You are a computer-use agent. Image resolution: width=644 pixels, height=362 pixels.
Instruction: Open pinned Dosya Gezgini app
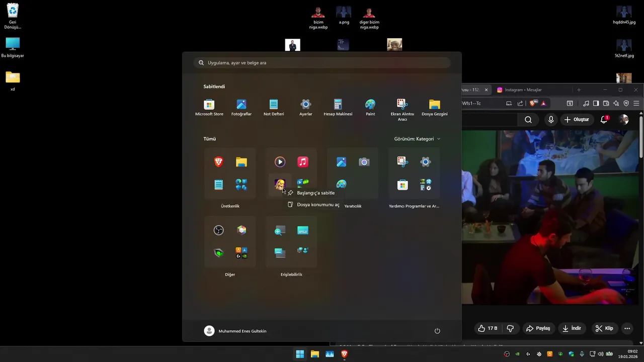[435, 108]
